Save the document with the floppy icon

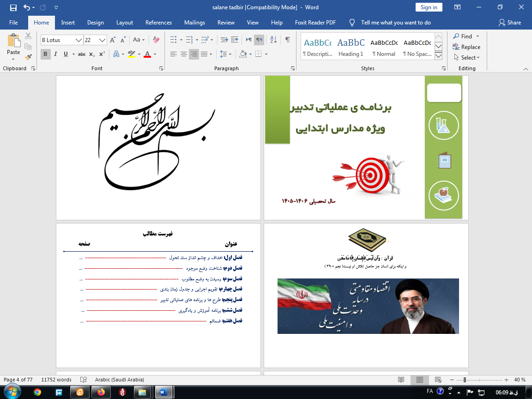[x=13, y=7]
